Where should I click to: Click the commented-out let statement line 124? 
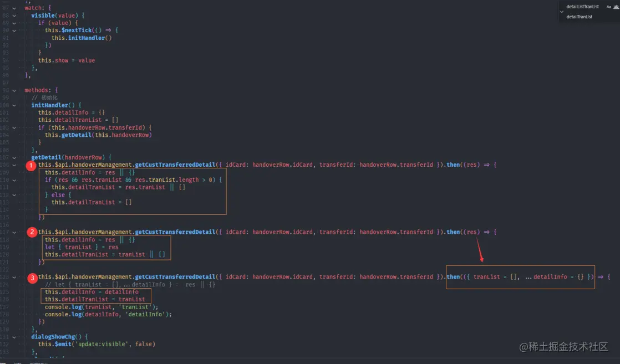130,285
